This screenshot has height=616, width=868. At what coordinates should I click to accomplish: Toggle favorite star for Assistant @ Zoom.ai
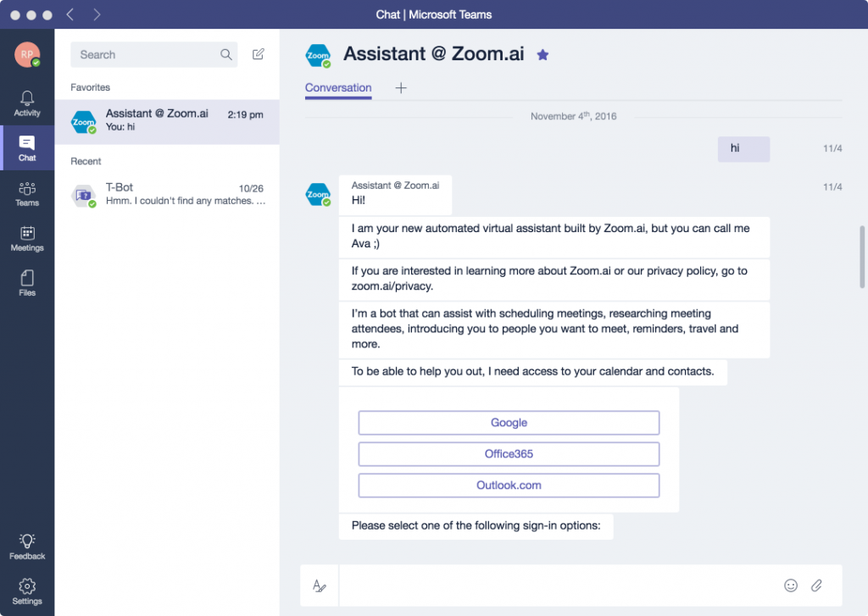[x=543, y=55]
